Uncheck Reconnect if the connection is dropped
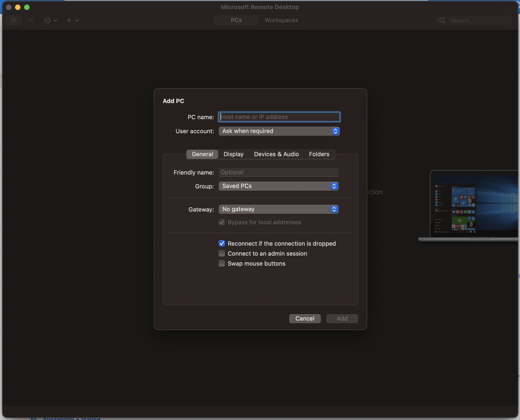Screen dimensions: 520x420 click(x=222, y=243)
